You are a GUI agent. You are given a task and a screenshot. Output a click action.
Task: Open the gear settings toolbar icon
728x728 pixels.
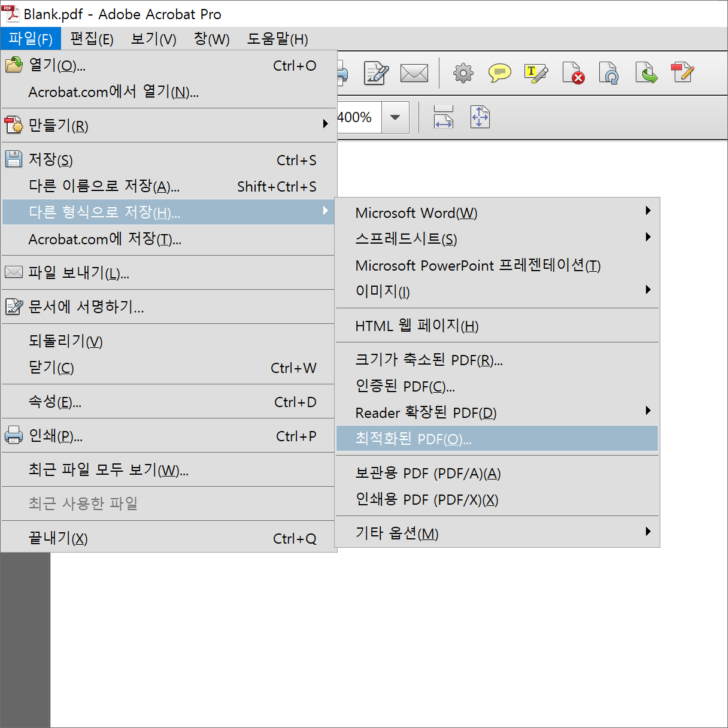pos(463,73)
